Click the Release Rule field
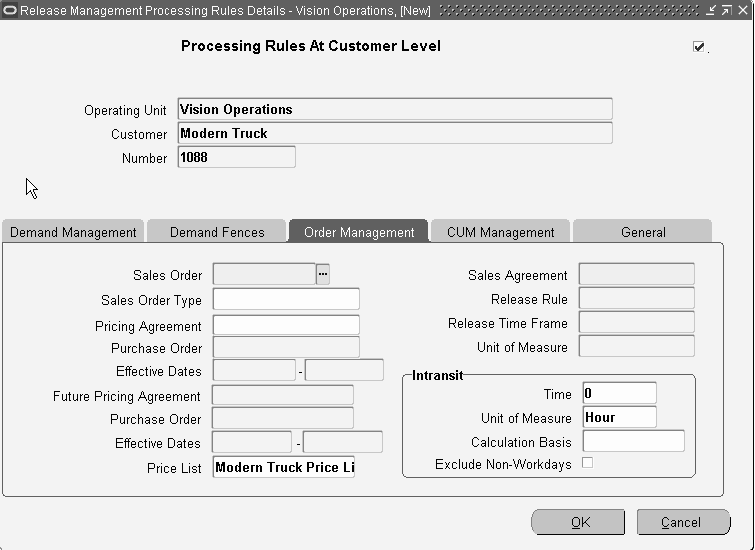 tap(637, 298)
